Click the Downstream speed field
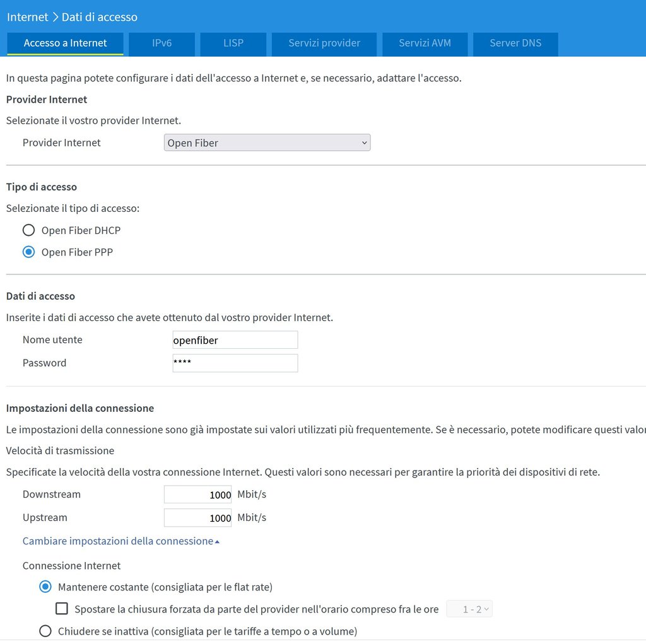Viewport: 646px width, 644px height. coord(198,495)
